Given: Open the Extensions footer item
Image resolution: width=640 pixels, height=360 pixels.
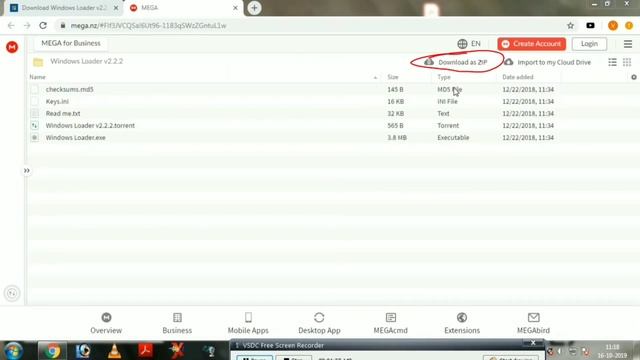Looking at the screenshot, I should click(462, 323).
